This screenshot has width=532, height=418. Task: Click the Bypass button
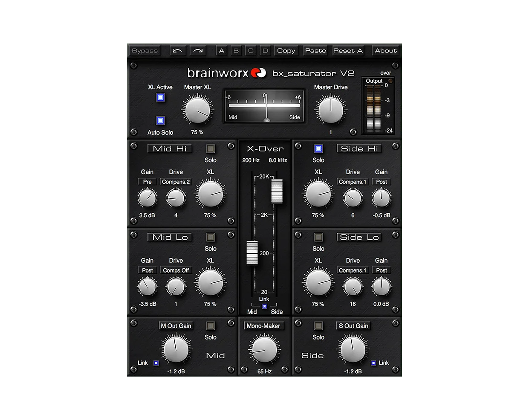145,51
